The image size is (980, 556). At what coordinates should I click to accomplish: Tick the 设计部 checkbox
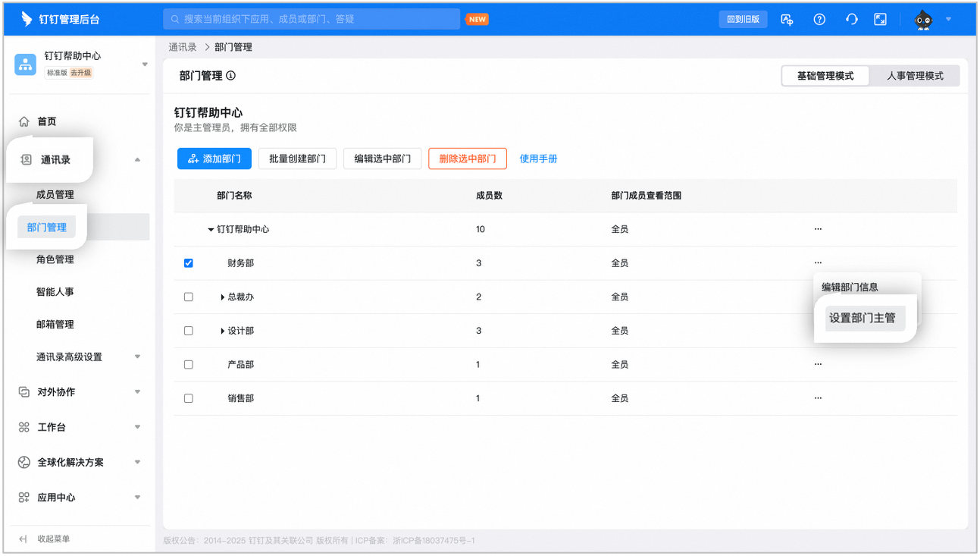[x=189, y=331]
